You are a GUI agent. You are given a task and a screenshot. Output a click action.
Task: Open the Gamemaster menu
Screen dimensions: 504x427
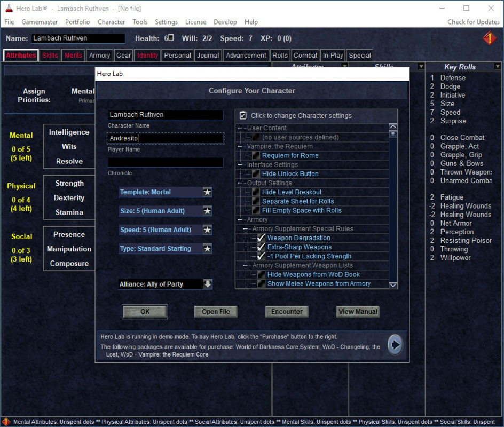click(40, 22)
